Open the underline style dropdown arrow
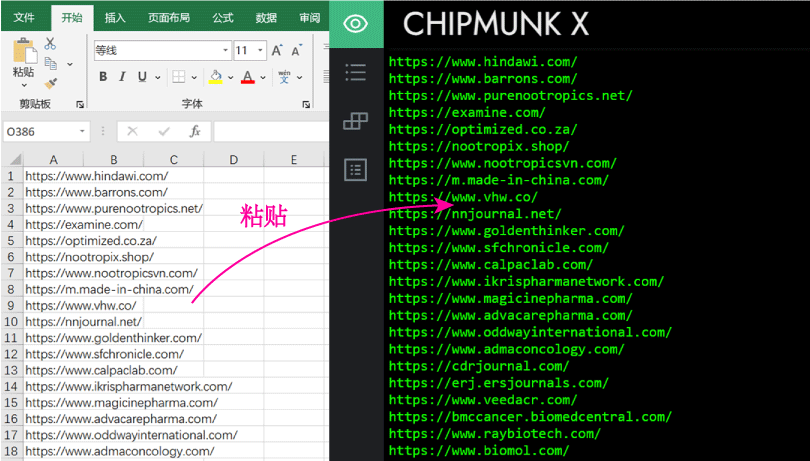This screenshot has height=461, width=810. (158, 78)
